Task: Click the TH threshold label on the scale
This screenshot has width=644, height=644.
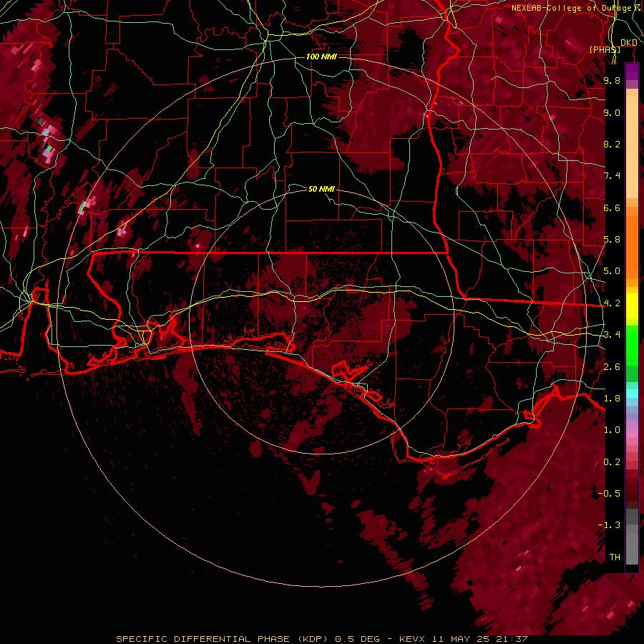Action: (615, 557)
